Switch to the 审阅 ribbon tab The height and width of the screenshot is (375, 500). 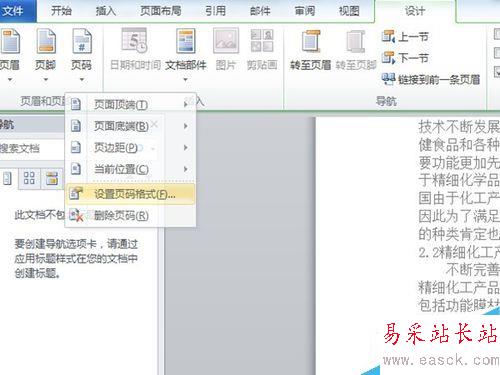(x=305, y=11)
